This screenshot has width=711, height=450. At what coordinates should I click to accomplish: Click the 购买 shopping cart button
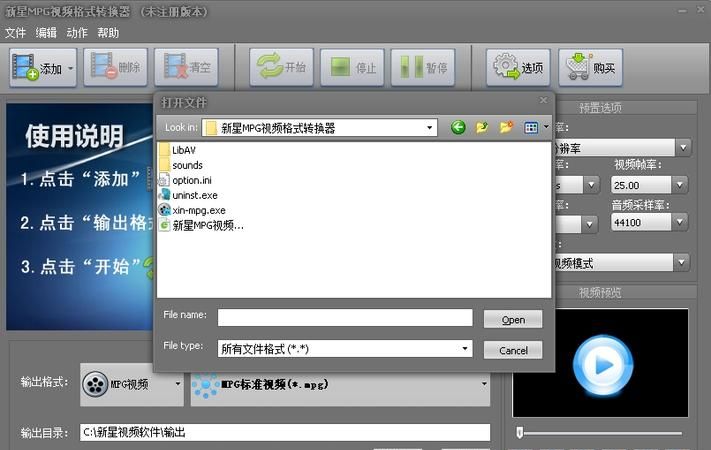click(590, 68)
